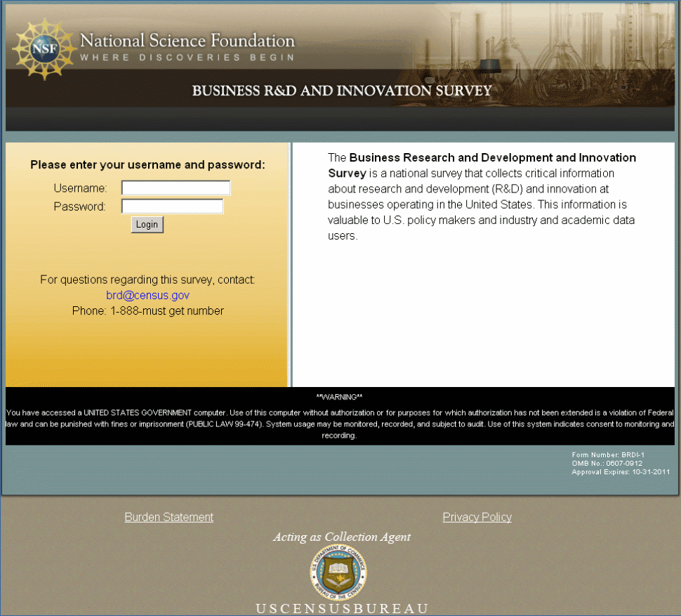Viewport: 681px width, 616px height.
Task: Click the USCENSUSBUREAU footer text
Action: (x=342, y=608)
